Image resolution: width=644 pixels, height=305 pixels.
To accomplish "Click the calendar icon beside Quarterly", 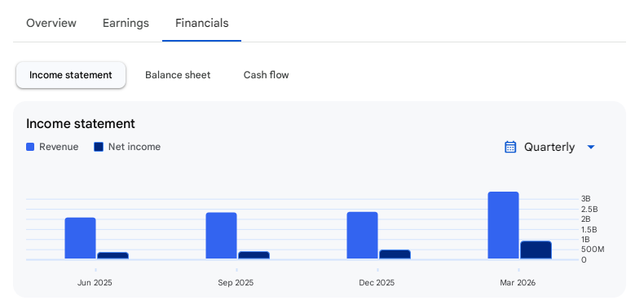I will click(510, 147).
